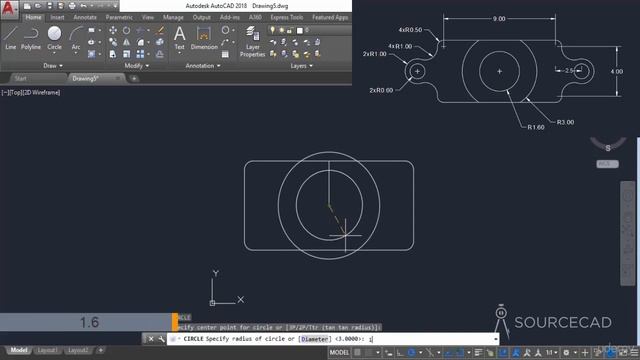Click the Copy tool icon
Image resolution: width=640 pixels, height=360 pixels.
pyautogui.click(x=113, y=42)
